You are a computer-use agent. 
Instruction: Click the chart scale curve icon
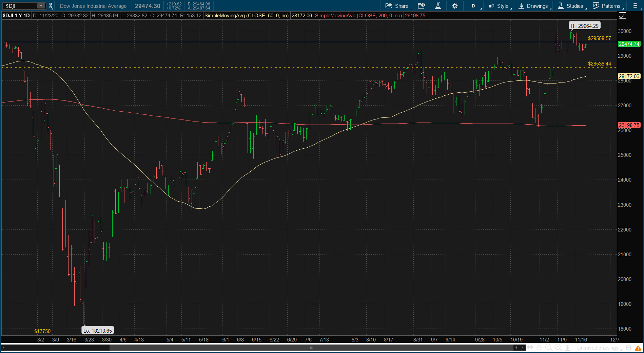[623, 16]
